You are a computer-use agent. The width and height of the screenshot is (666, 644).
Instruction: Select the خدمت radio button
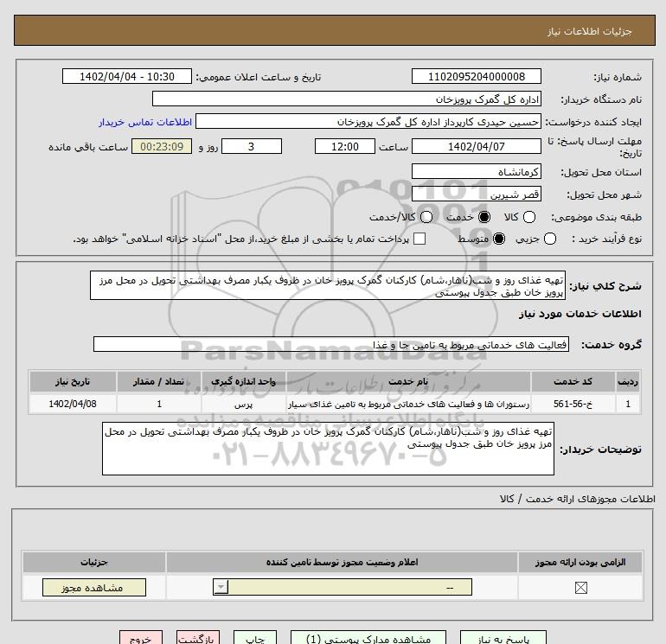pos(483,217)
